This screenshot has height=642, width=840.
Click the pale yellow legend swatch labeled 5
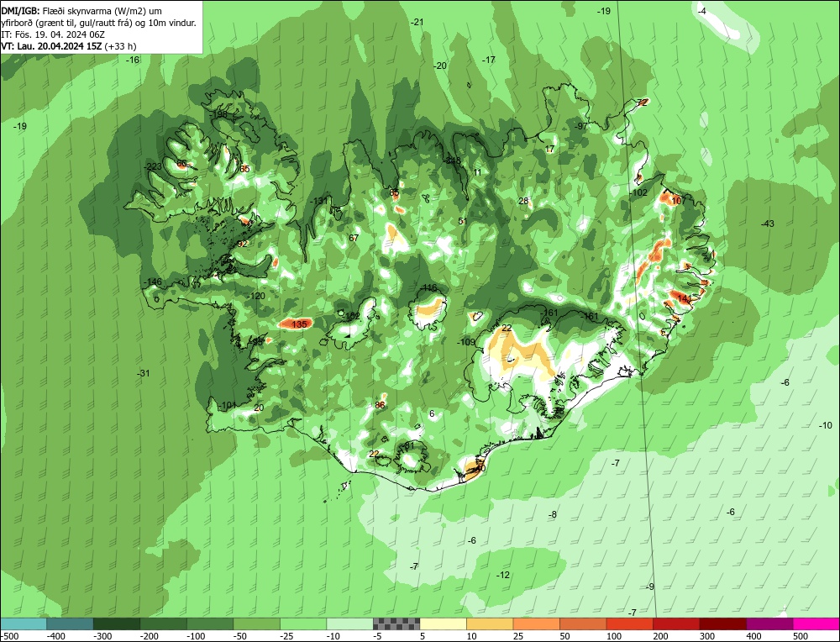point(443,624)
